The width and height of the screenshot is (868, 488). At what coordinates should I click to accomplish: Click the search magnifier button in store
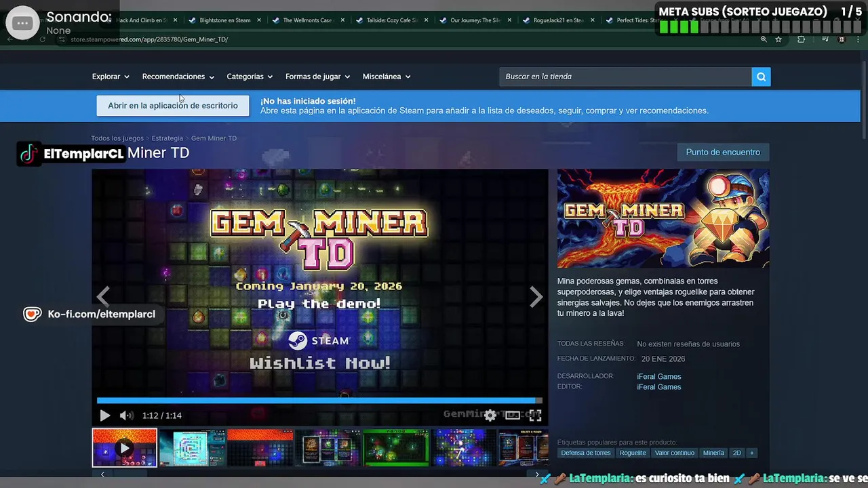761,77
